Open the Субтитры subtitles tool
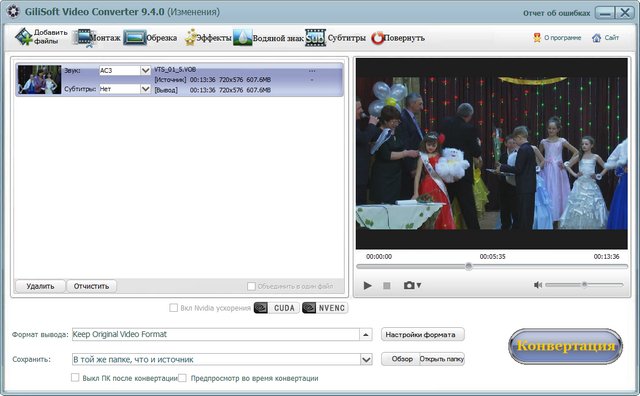The height and width of the screenshot is (396, 640). (x=335, y=38)
